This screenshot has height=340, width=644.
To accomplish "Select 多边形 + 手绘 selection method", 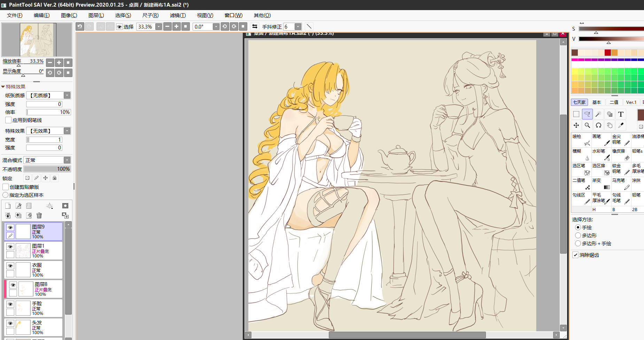I will click(578, 244).
